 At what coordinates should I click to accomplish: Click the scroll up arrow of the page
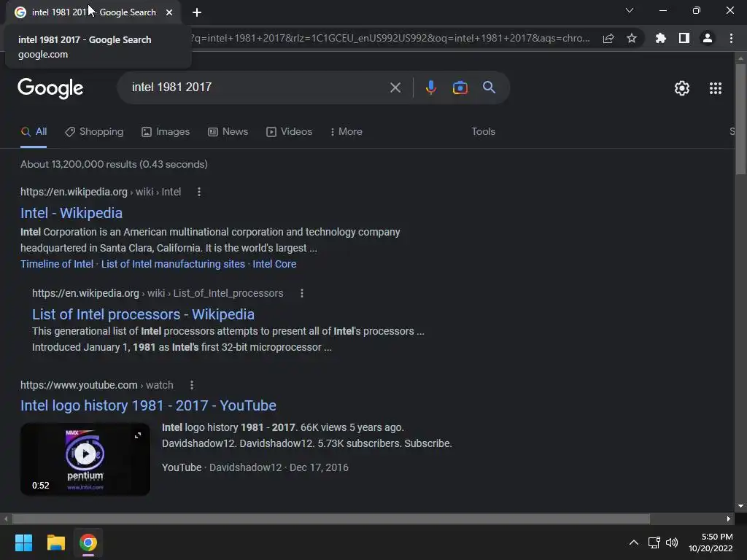point(740,58)
